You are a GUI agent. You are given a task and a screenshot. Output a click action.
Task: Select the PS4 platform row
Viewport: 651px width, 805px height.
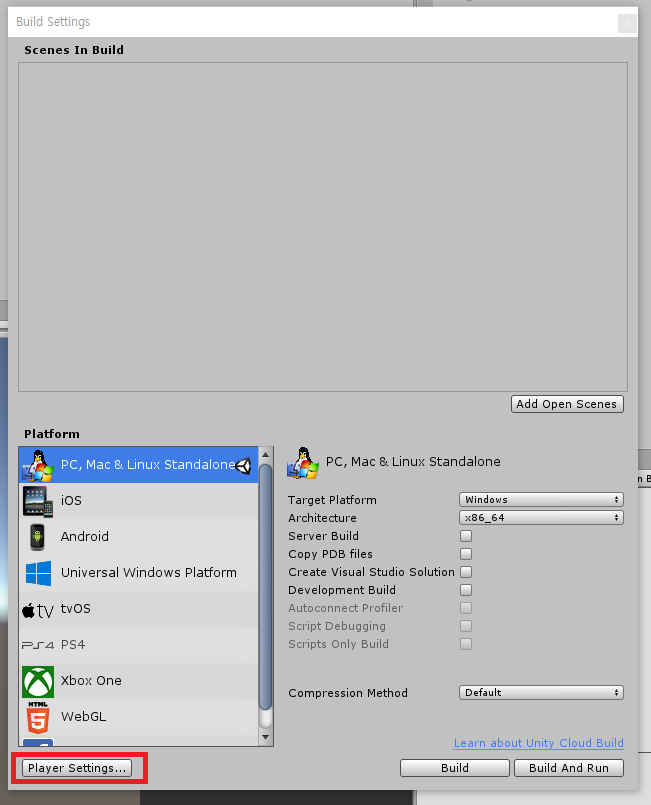[138, 644]
